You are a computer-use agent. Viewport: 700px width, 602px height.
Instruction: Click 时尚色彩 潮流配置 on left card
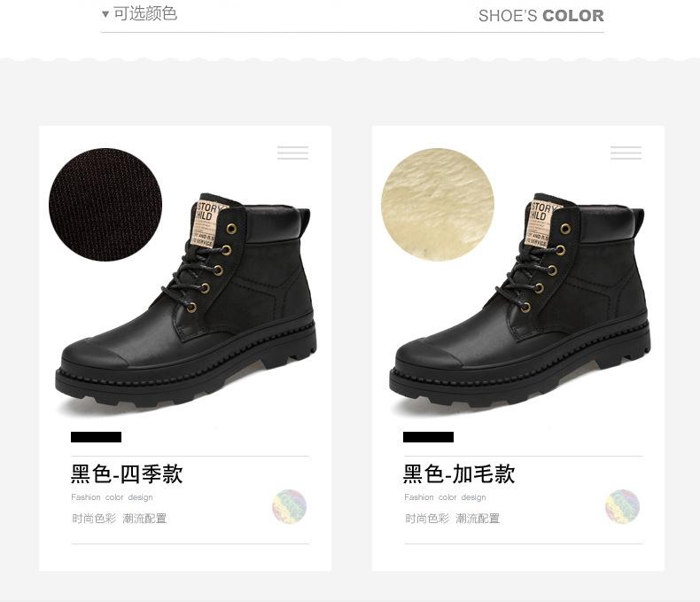click(120, 519)
